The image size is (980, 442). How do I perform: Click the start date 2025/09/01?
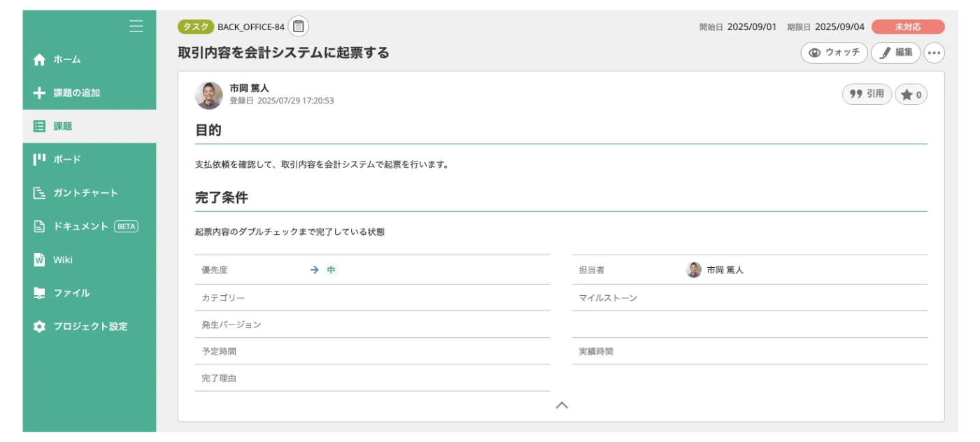[752, 27]
